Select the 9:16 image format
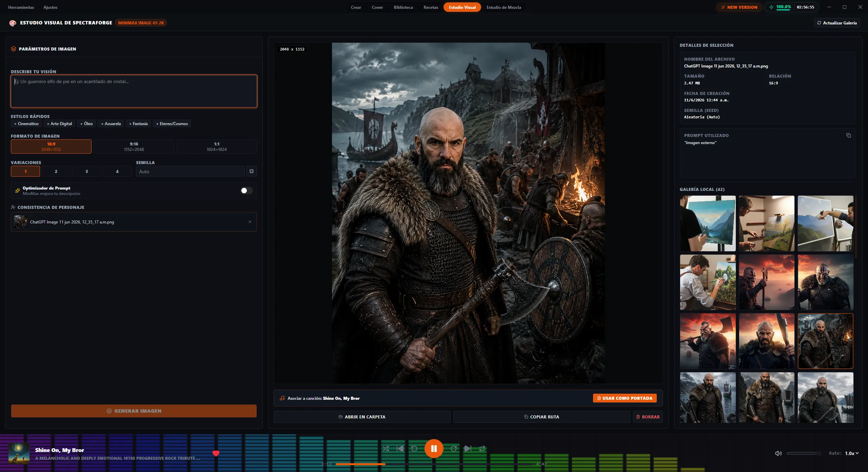 (x=134, y=146)
